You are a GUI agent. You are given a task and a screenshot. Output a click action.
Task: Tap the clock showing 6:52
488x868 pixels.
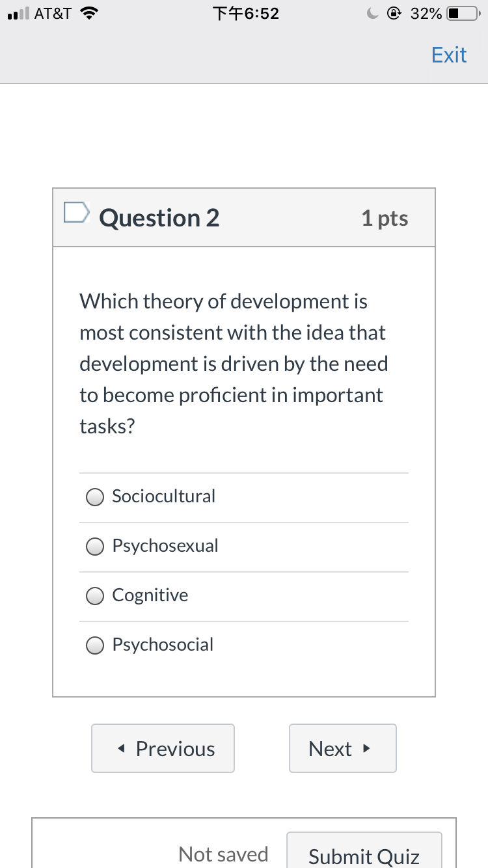pos(246,14)
